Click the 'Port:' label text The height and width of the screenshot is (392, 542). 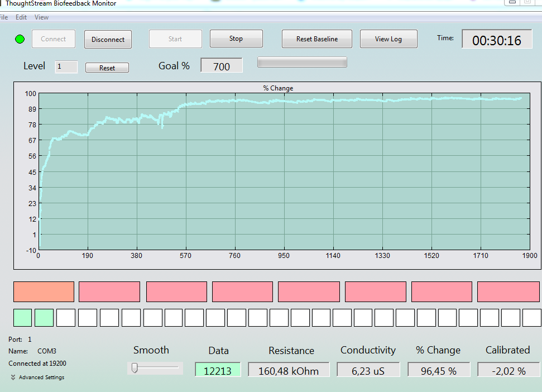15,340
